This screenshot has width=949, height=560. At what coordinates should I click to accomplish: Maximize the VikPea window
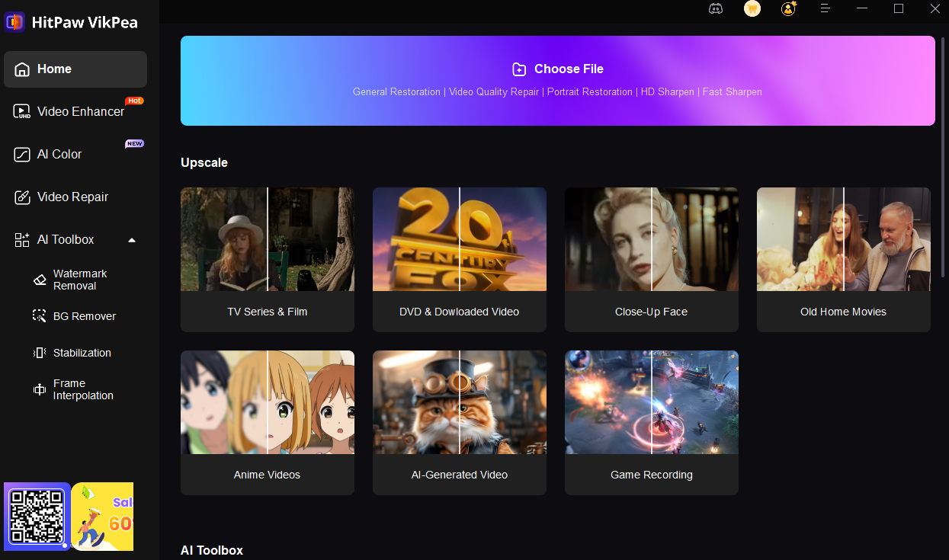click(899, 8)
